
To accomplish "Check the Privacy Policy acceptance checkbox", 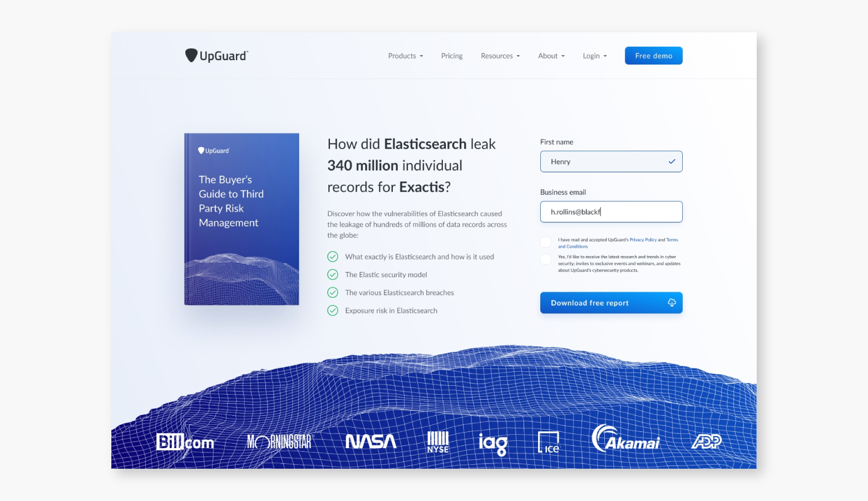I will click(x=546, y=242).
